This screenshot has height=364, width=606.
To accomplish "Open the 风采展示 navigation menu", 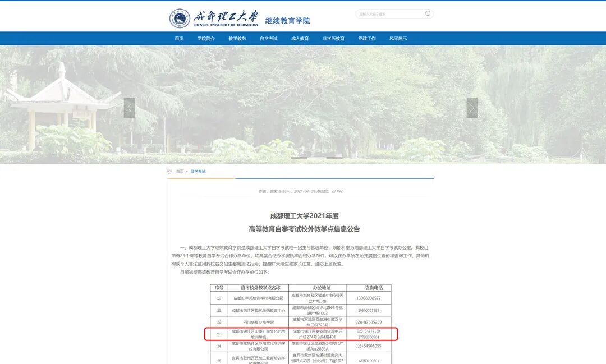I will [x=399, y=38].
